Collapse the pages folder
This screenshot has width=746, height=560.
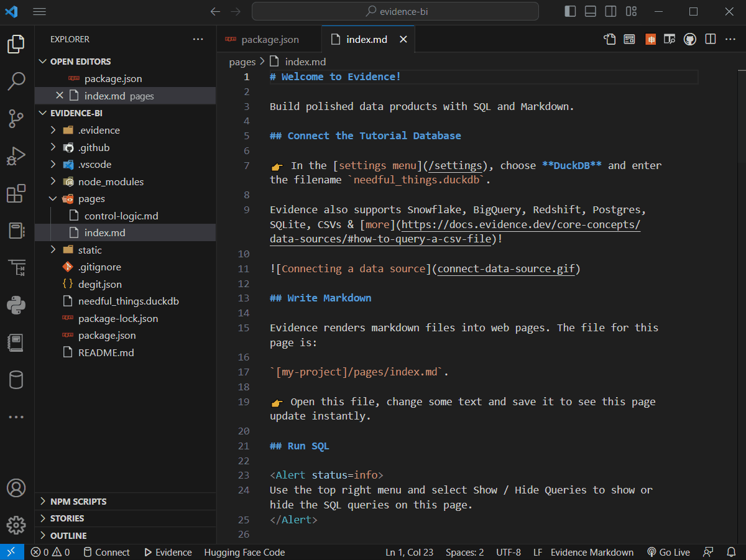(54, 199)
